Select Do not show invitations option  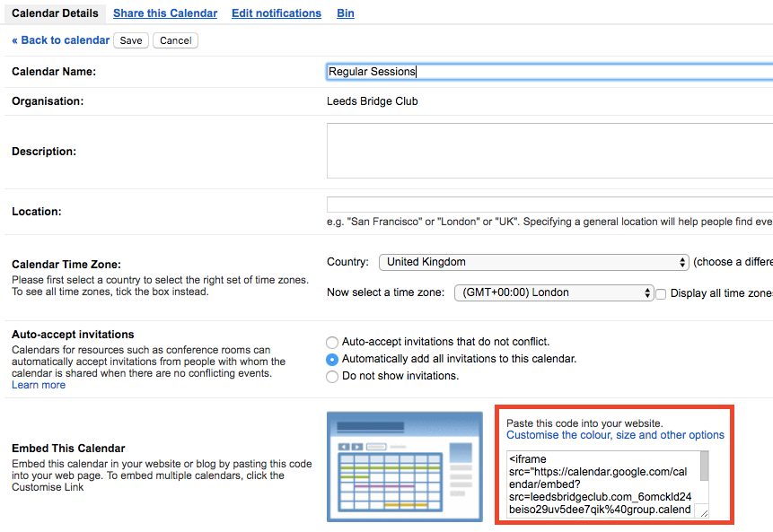[x=332, y=377]
